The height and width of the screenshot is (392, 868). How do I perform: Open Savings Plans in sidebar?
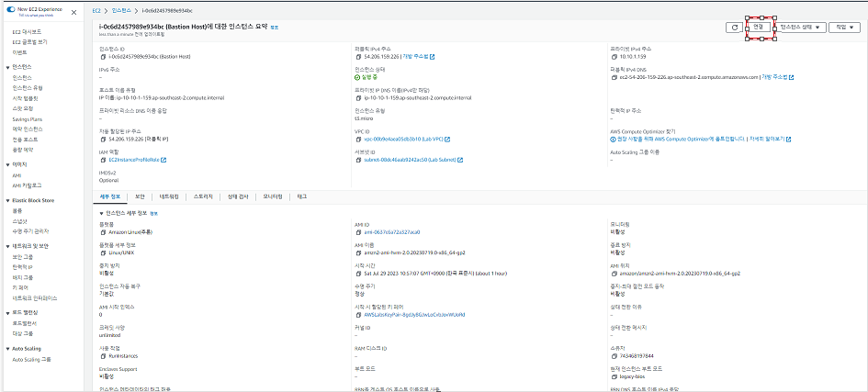pyautogui.click(x=28, y=118)
